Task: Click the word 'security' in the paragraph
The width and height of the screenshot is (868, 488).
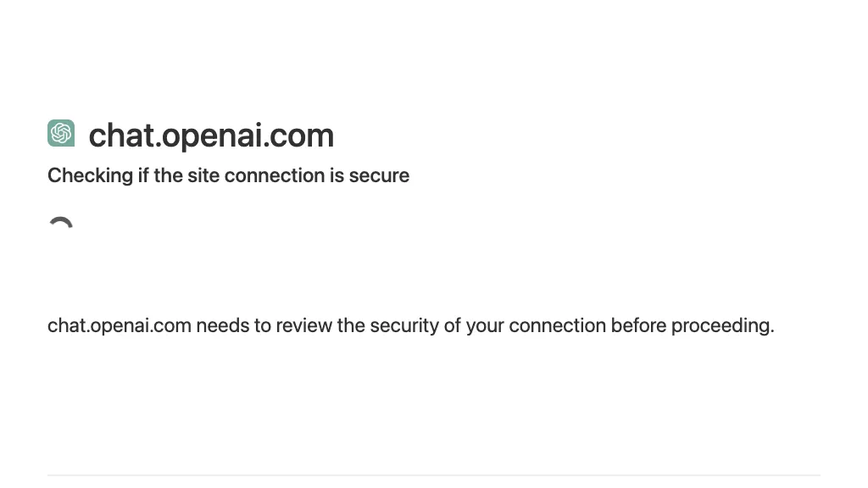Action: click(x=404, y=325)
